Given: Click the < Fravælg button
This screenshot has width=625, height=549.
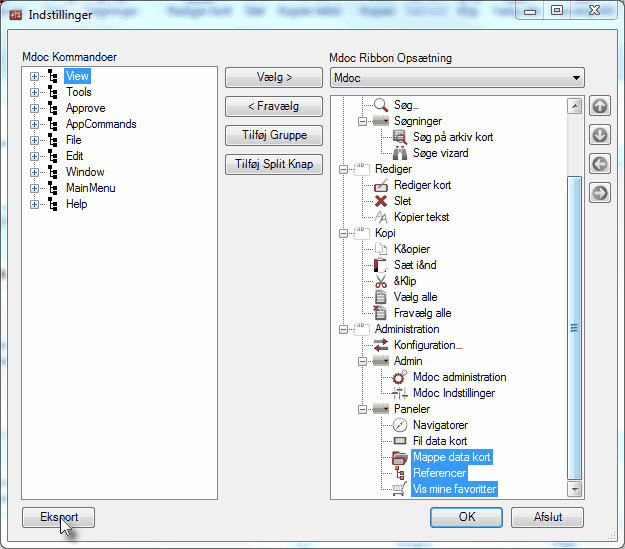Looking at the screenshot, I should [x=274, y=106].
